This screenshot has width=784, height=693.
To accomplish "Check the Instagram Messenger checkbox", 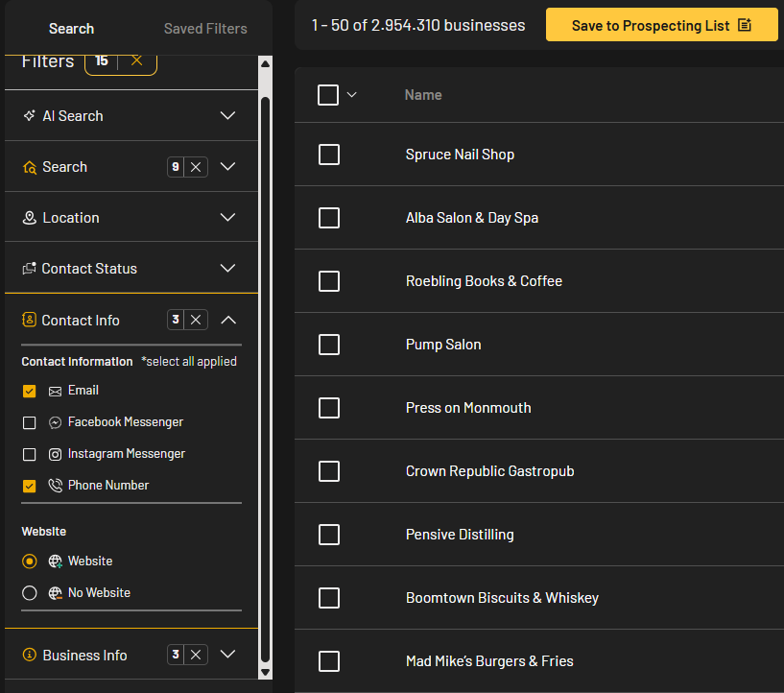I will (x=30, y=455).
